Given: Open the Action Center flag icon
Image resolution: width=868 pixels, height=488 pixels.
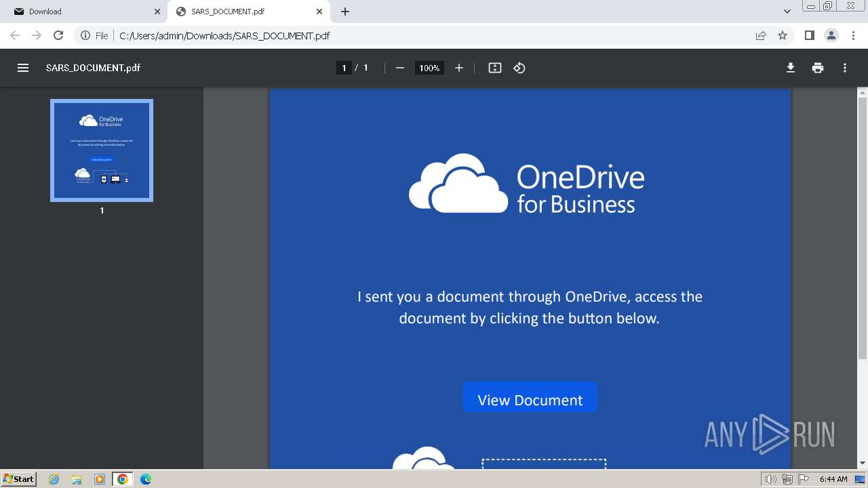Looking at the screenshot, I should 802,479.
